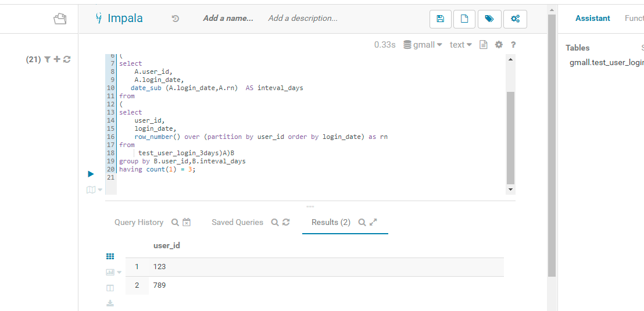The width and height of the screenshot is (644, 311).
Task: Click the editor help question mark
Action: (513, 45)
